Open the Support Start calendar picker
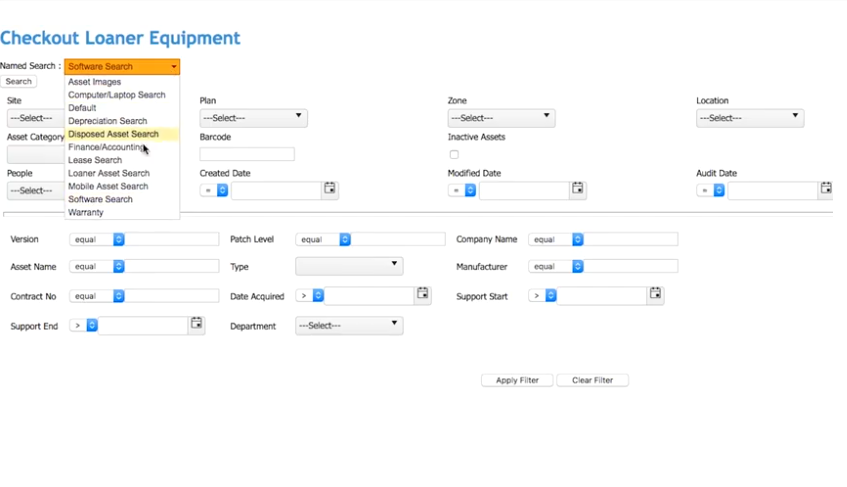The height and width of the screenshot is (487, 847). pos(655,294)
